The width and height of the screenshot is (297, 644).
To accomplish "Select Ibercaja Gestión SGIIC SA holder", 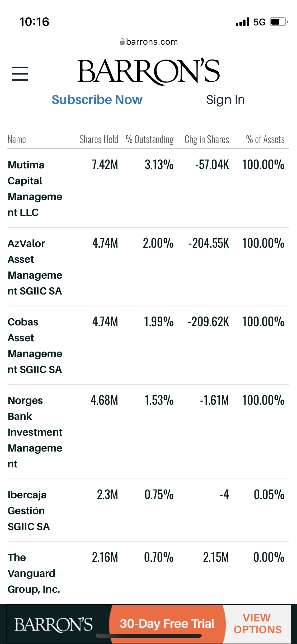I will point(29,510).
